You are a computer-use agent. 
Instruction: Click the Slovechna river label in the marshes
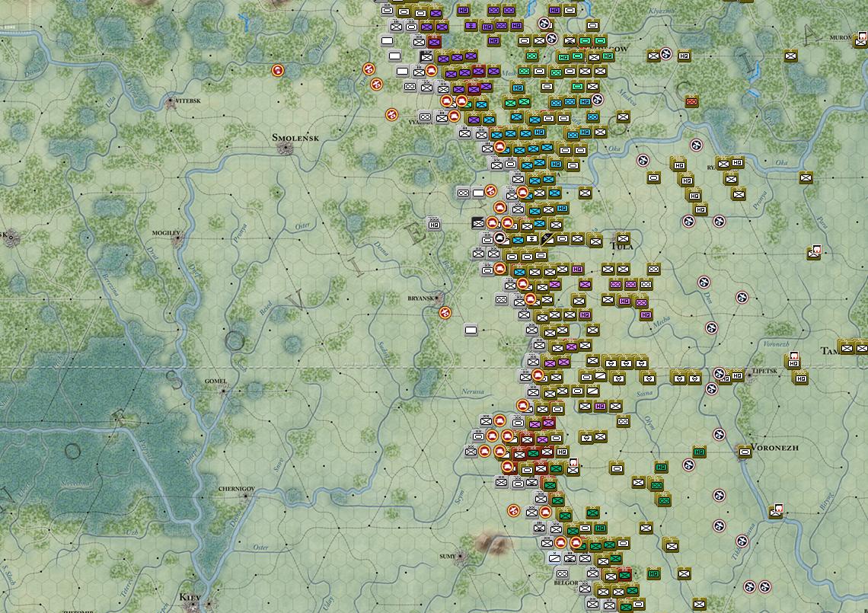(74, 484)
